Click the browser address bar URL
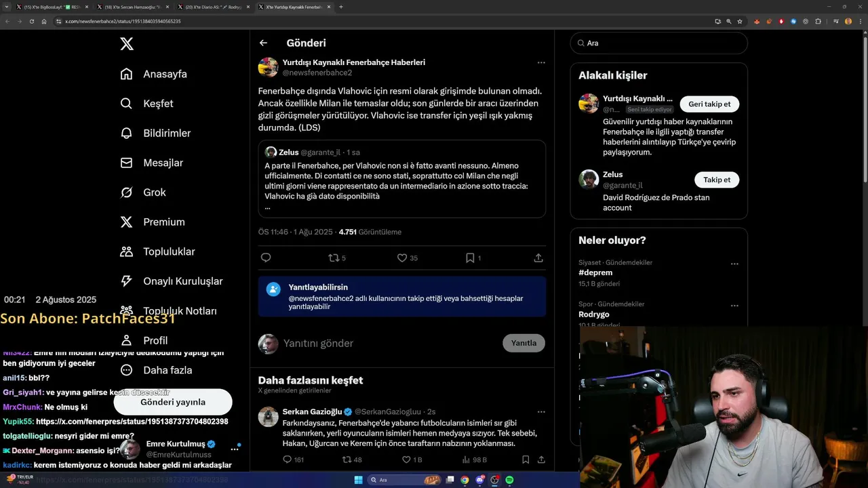The width and height of the screenshot is (868, 488). (123, 21)
